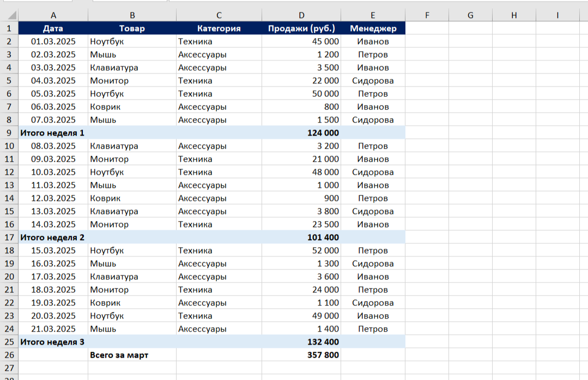Click the Категория header cell
Screen dimensions: 588x380
click(219, 28)
